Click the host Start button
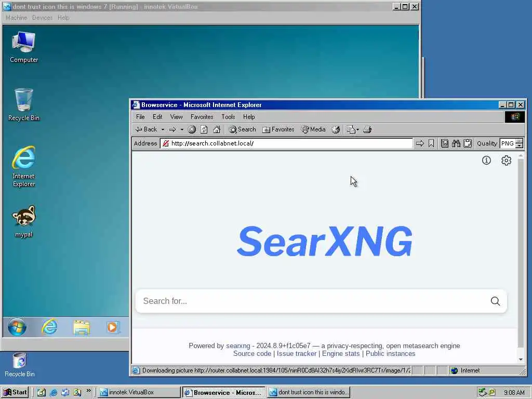Image resolution: width=532 pixels, height=399 pixels. [15, 393]
